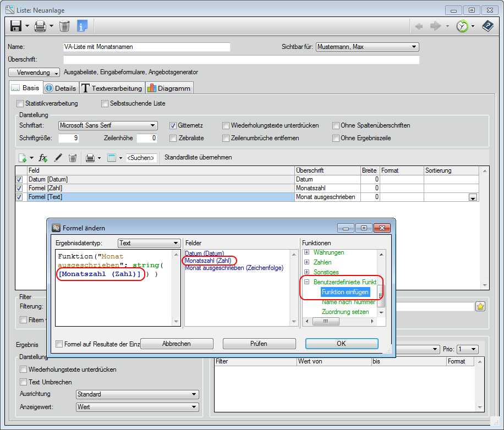Toggle the Statistikverarbeitung checkbox
The image size is (504, 430).
20,103
